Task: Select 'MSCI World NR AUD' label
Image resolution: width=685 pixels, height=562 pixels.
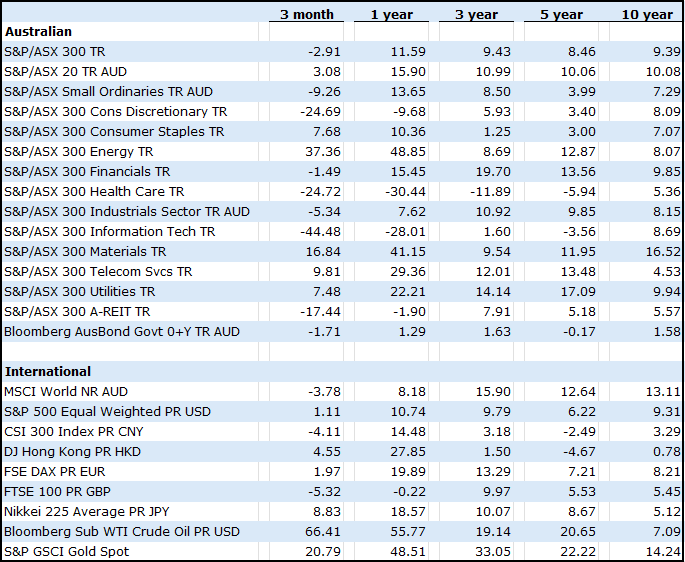Action: pos(66,392)
